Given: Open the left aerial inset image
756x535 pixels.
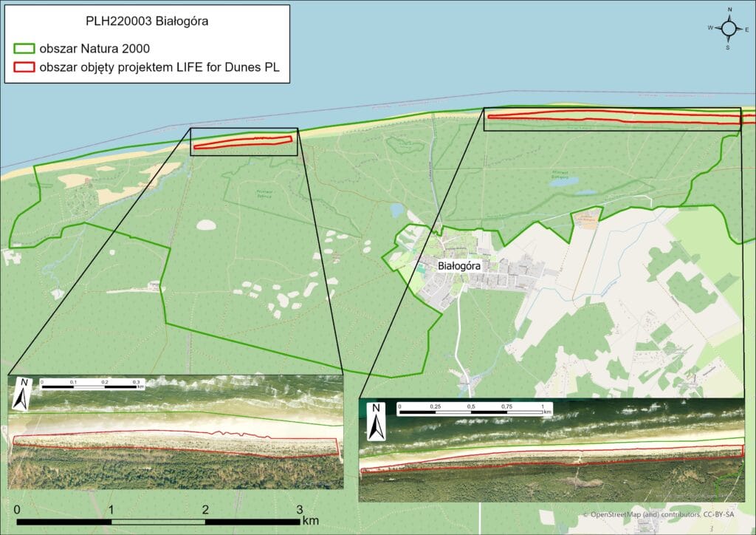Looking at the screenshot, I should coord(176,432).
